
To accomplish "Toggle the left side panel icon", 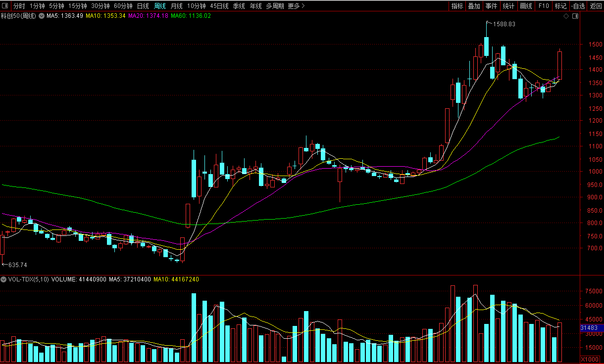I will [4, 6].
